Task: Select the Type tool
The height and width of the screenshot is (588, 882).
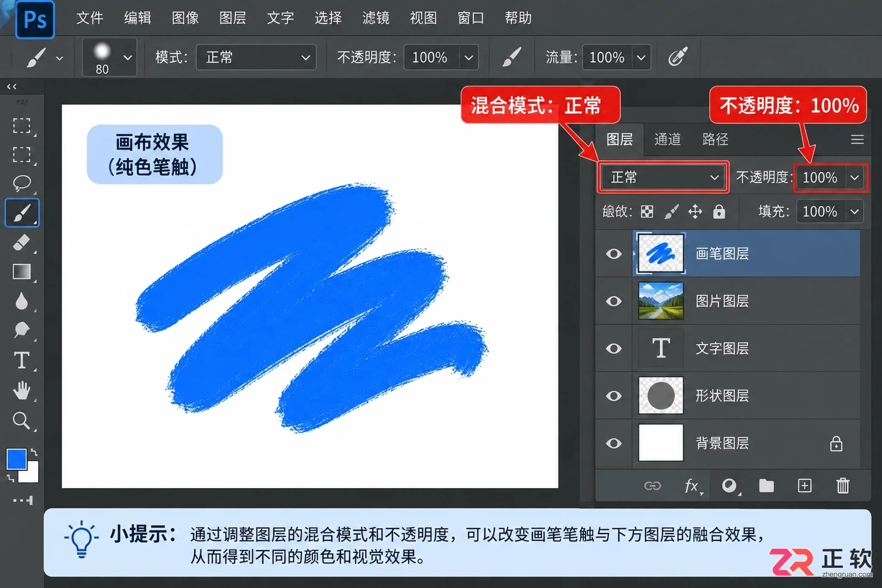Action: tap(22, 360)
